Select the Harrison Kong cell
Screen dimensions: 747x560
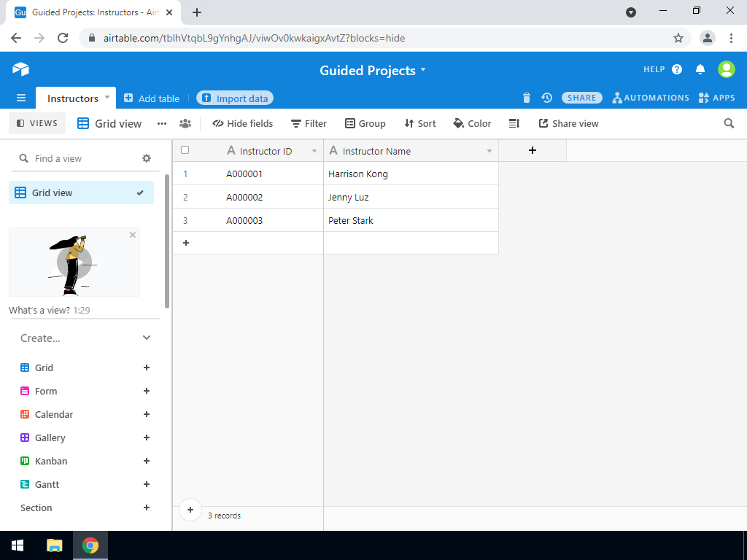tap(411, 174)
